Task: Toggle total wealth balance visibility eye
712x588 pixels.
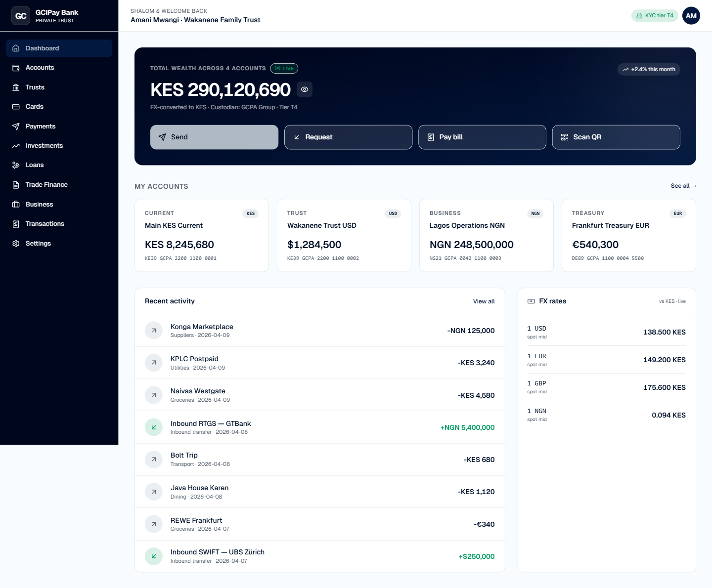Action: (305, 89)
